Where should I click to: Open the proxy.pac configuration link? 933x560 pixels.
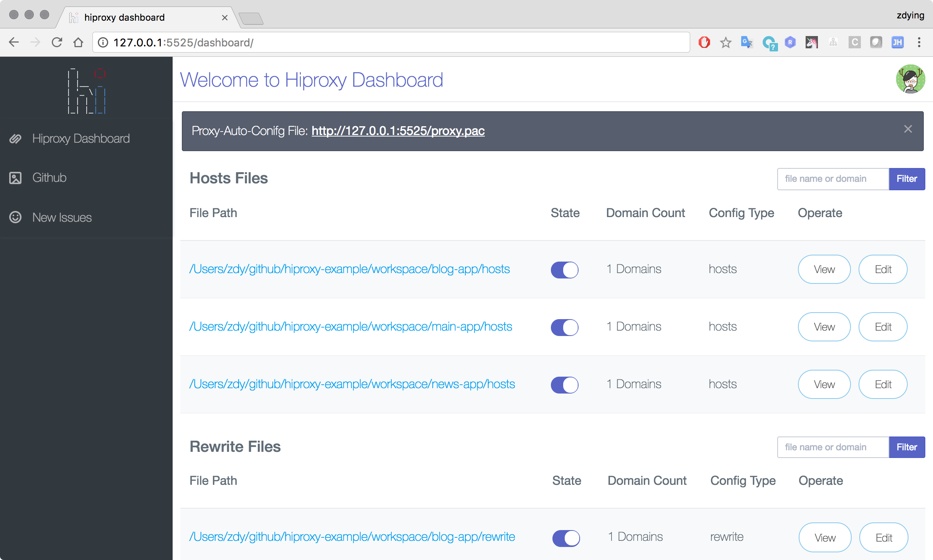pos(398,131)
